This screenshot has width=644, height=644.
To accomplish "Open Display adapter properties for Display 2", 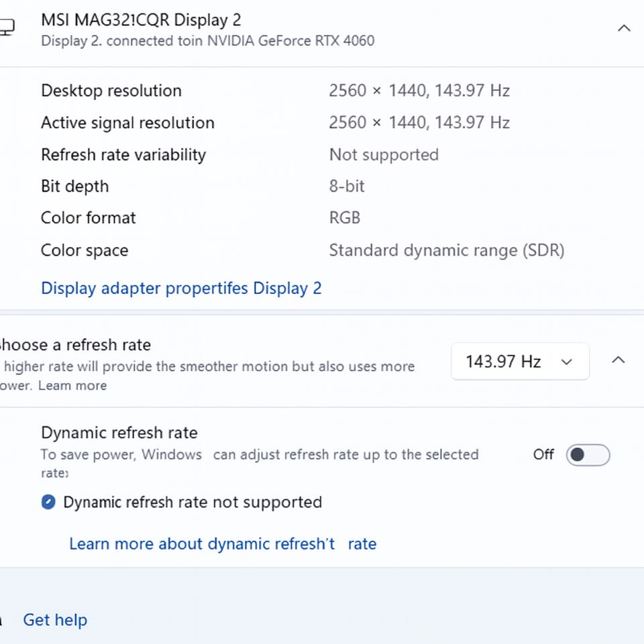I will [x=181, y=288].
